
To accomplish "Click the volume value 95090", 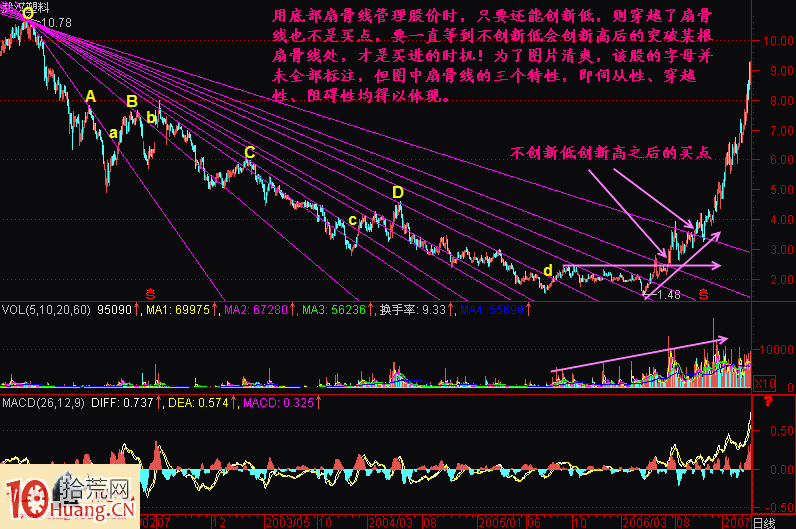I will click(x=114, y=310).
